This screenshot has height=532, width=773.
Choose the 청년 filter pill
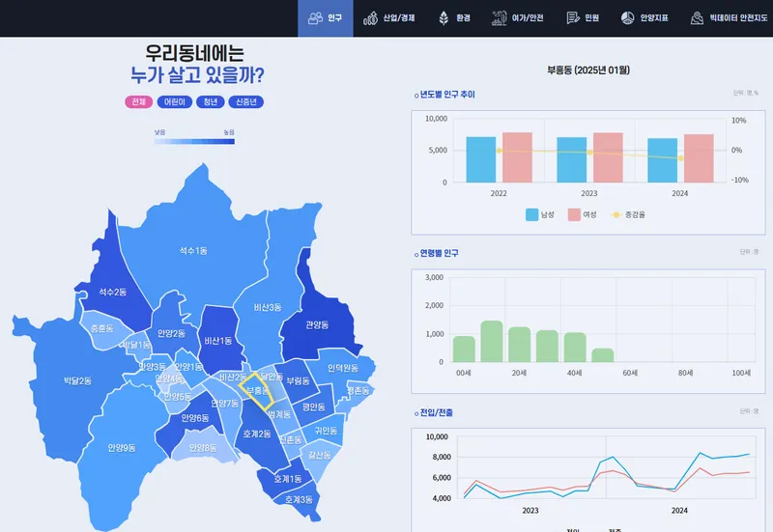209,102
